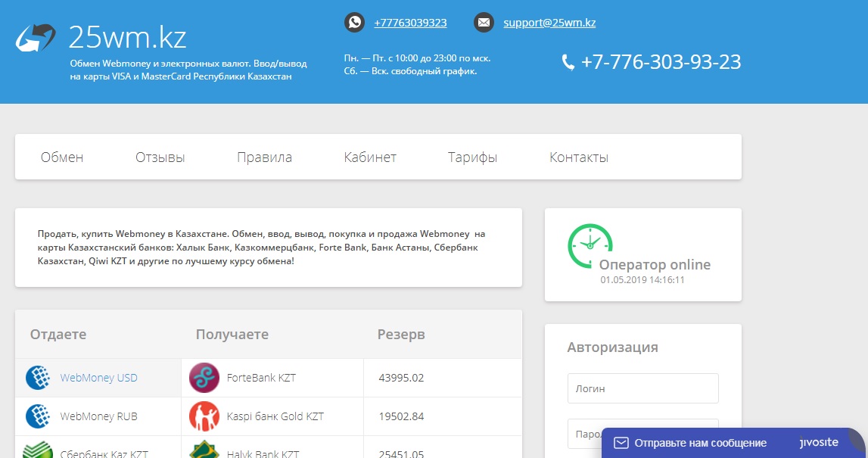The image size is (868, 458).
Task: Select Halyk Bank KZT option
Action: [263, 453]
